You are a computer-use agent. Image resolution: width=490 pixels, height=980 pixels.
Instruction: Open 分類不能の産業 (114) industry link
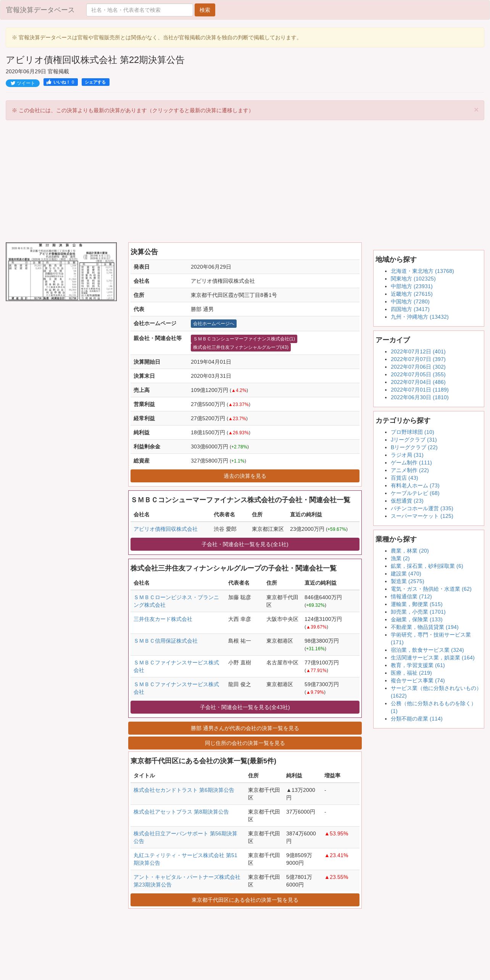(416, 719)
